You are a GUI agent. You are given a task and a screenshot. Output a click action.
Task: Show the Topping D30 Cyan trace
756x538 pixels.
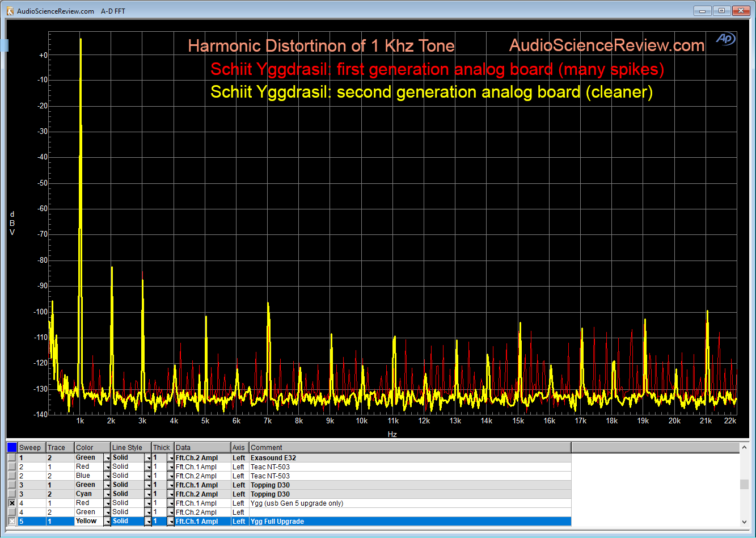(x=12, y=494)
